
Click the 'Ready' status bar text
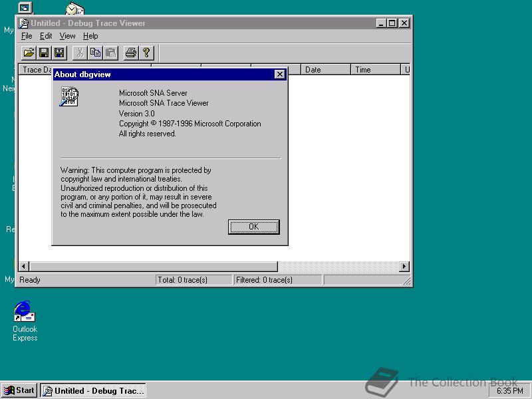pos(30,280)
